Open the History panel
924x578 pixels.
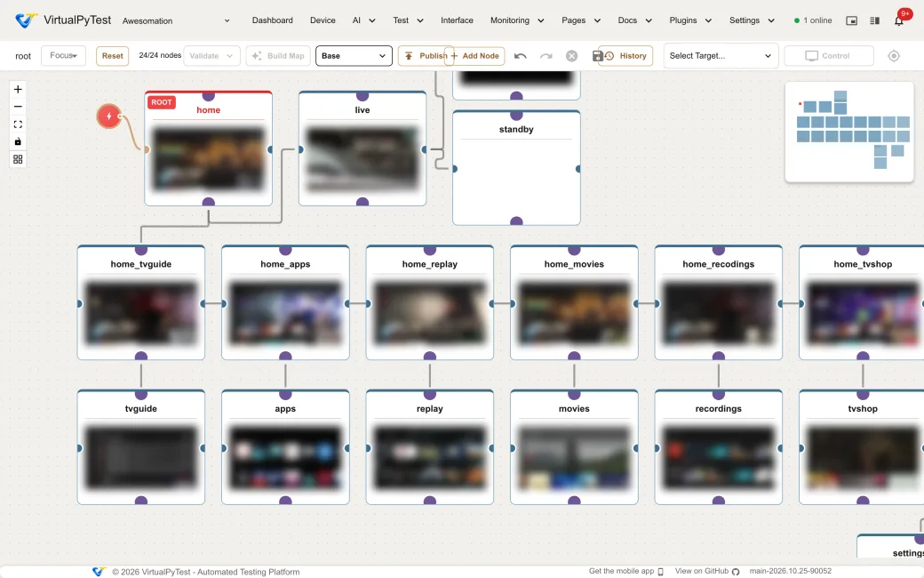pyautogui.click(x=625, y=56)
